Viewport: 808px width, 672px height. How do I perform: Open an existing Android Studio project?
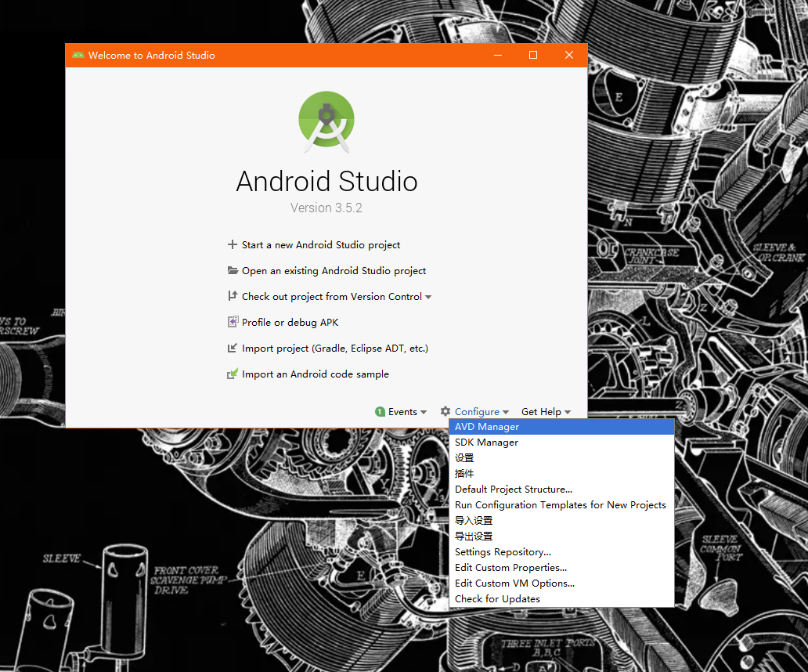coord(333,270)
